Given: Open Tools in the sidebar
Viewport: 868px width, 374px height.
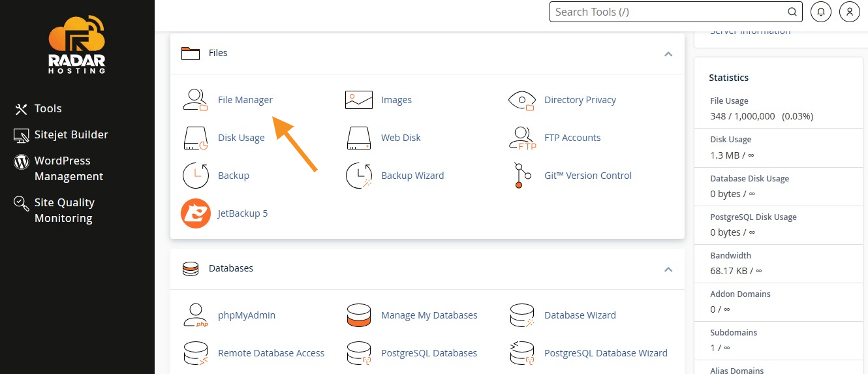Looking at the screenshot, I should click(x=48, y=109).
